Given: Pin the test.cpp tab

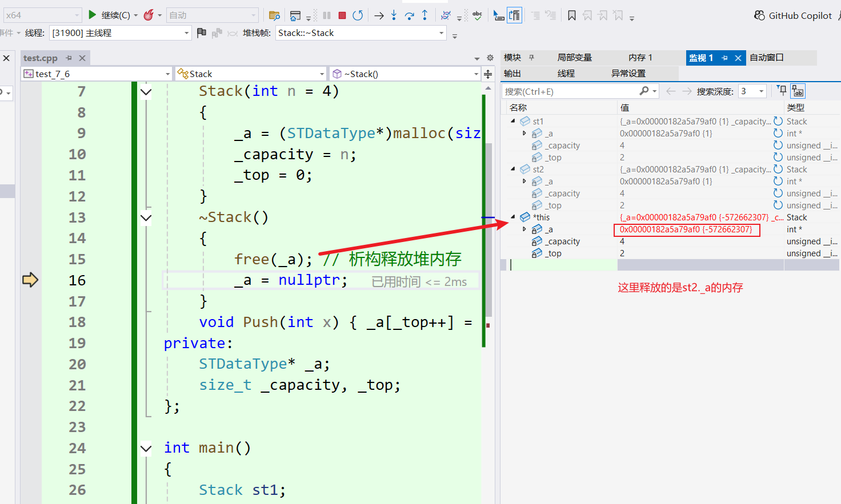Looking at the screenshot, I should 69,58.
